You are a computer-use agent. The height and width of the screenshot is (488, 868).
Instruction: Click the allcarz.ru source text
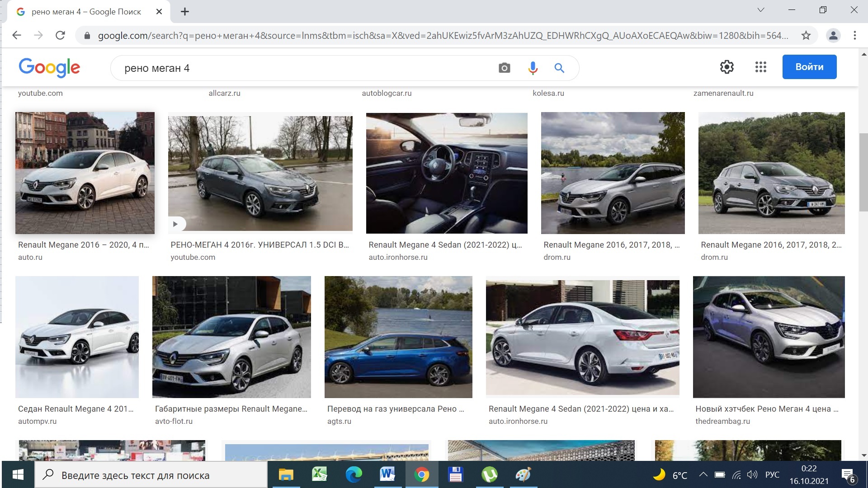[x=224, y=93]
